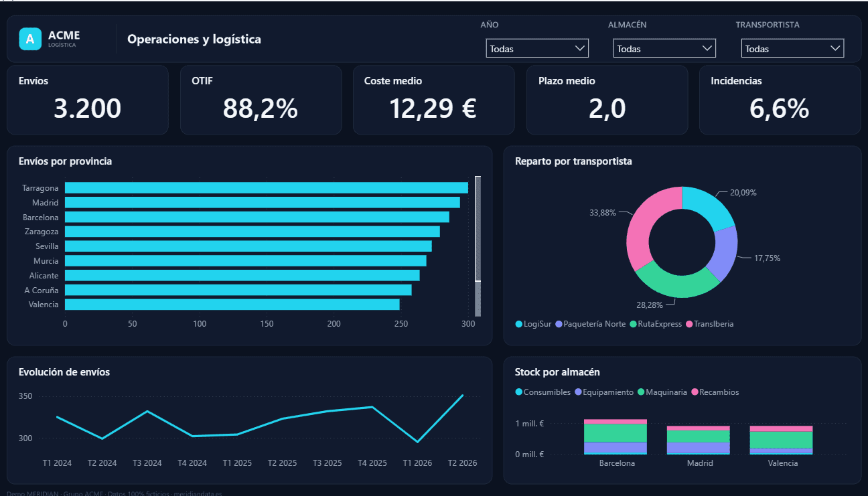Click the Madrid stacked column
This screenshot has width=868, height=496.
coord(698,440)
